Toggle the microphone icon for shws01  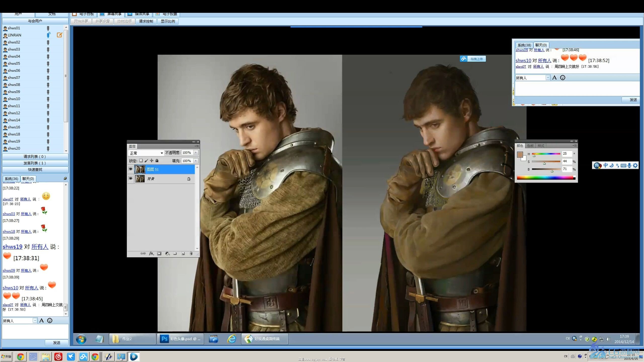click(48, 28)
